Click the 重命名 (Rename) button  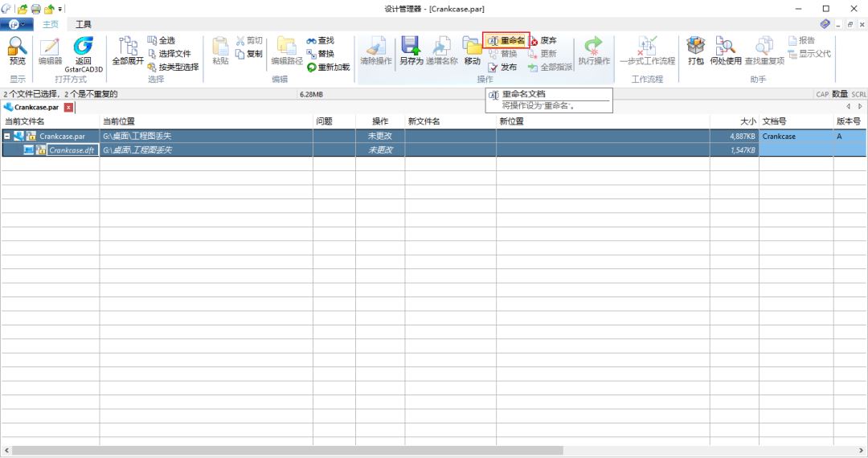(506, 40)
